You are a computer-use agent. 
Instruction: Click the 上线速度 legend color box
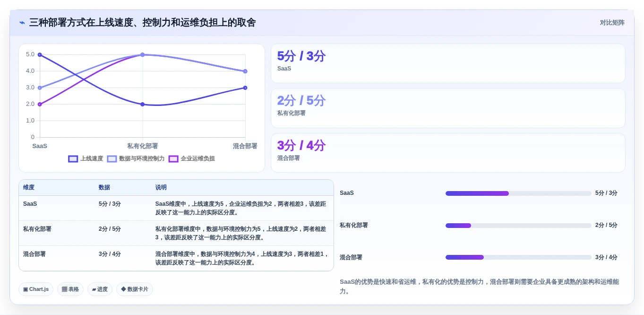click(73, 159)
